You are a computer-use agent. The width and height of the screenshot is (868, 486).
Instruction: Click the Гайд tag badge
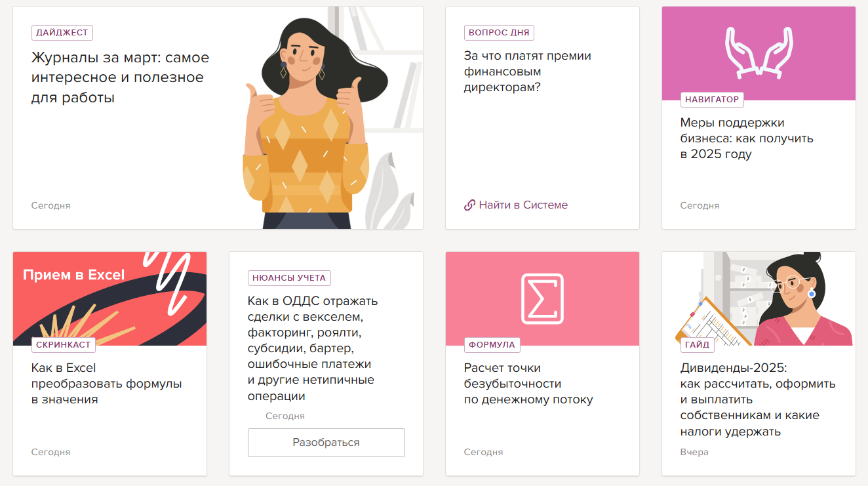point(698,344)
